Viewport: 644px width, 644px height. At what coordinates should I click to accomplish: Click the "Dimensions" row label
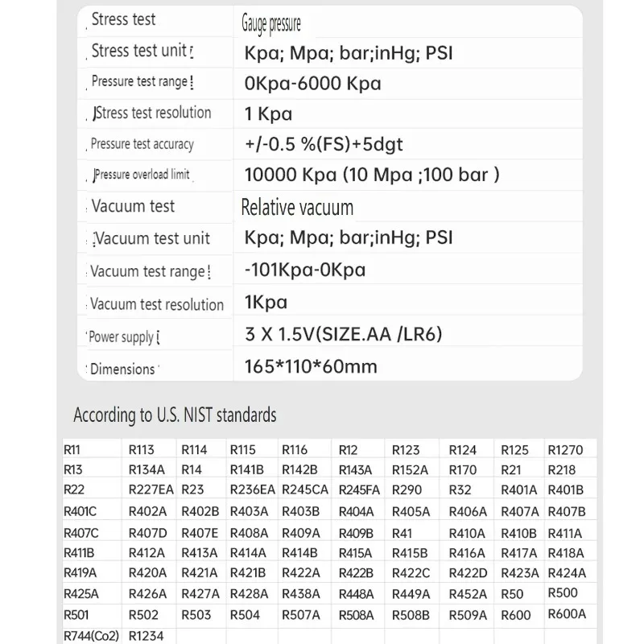(122, 369)
